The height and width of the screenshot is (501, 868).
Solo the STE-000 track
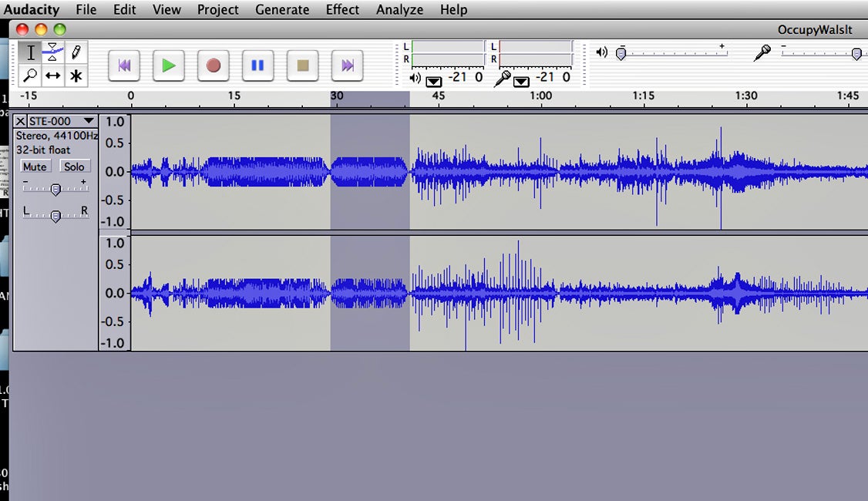click(x=74, y=166)
